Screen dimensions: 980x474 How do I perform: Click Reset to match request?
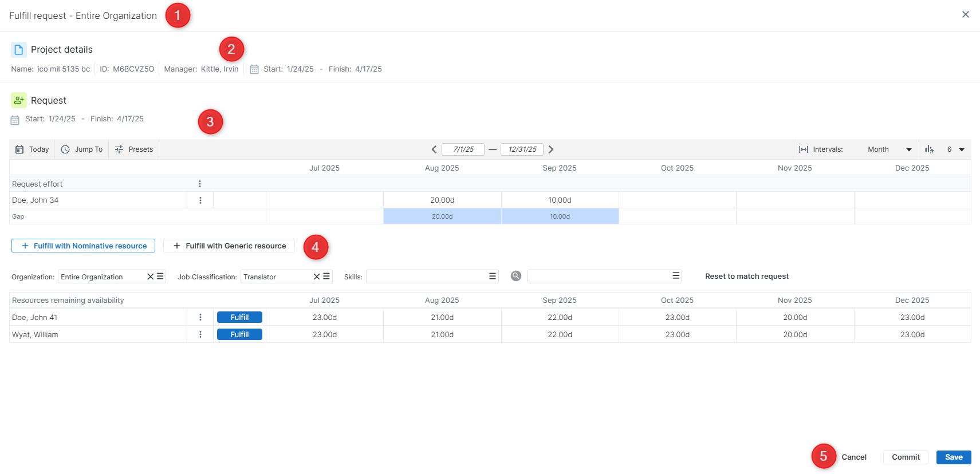tap(746, 276)
